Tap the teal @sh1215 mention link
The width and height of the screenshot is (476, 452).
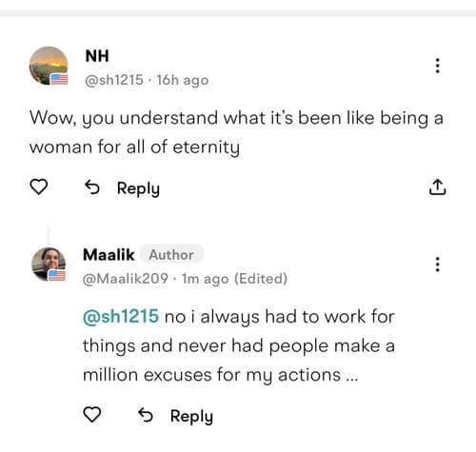(x=121, y=316)
